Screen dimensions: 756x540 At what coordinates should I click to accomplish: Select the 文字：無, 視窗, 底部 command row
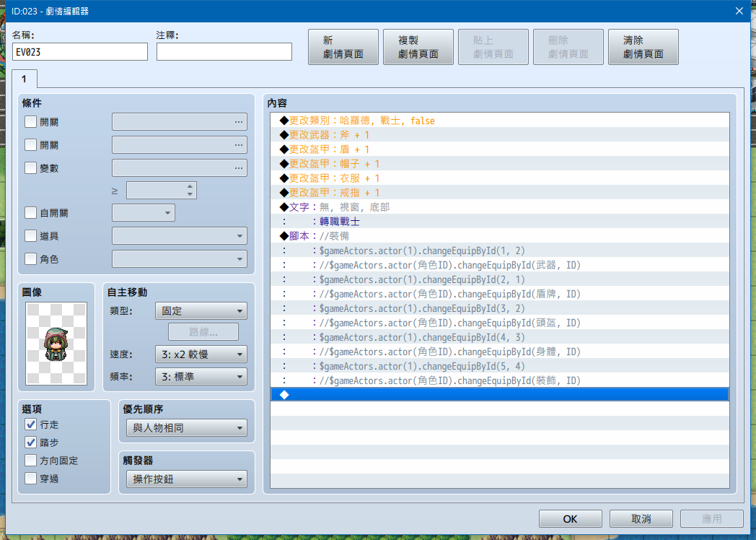(499, 207)
